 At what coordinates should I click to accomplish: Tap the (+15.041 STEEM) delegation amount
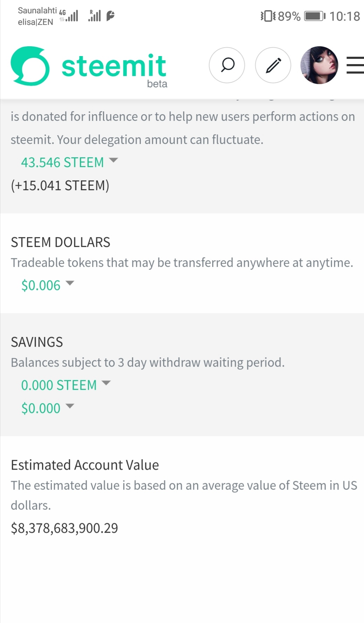click(x=60, y=186)
